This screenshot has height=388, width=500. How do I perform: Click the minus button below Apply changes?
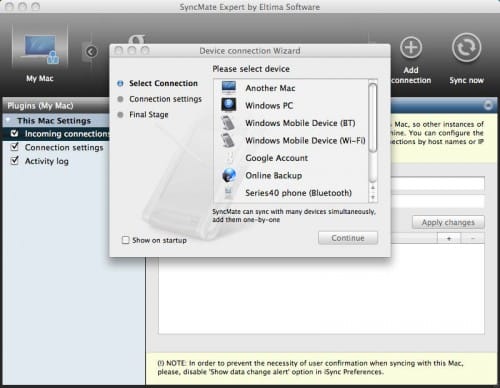pyautogui.click(x=473, y=238)
